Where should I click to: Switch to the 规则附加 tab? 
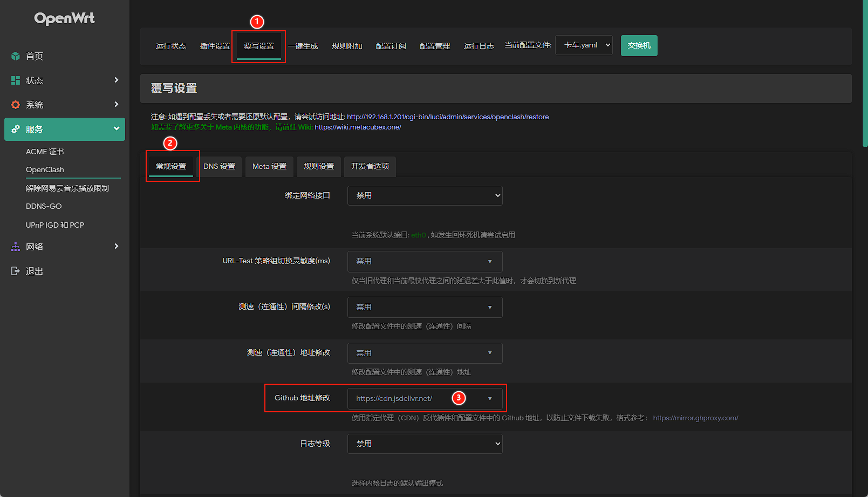coord(347,46)
